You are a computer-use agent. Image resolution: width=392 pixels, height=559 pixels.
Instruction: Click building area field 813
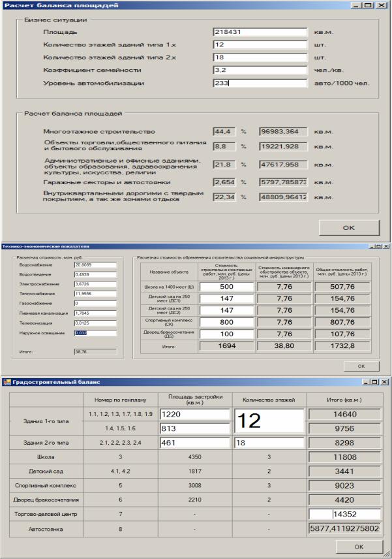click(195, 428)
